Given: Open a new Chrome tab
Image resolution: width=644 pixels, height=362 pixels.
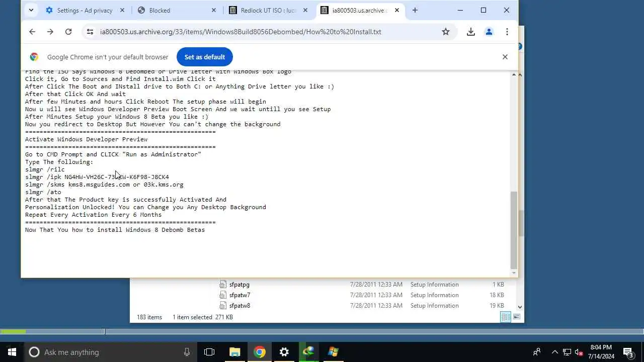Looking at the screenshot, I should pyautogui.click(x=415, y=10).
